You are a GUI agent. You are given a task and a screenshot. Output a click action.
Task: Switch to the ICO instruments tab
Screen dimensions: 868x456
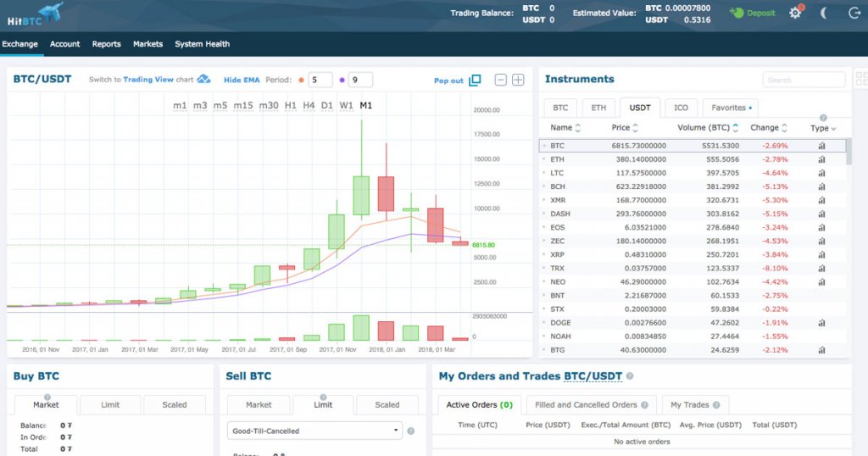[681, 108]
